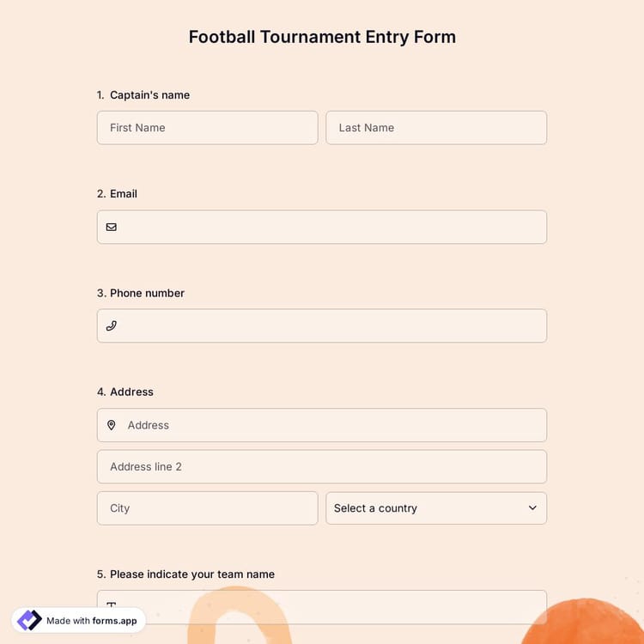This screenshot has height=644, width=644.
Task: Select the City input field
Action: 207,508
